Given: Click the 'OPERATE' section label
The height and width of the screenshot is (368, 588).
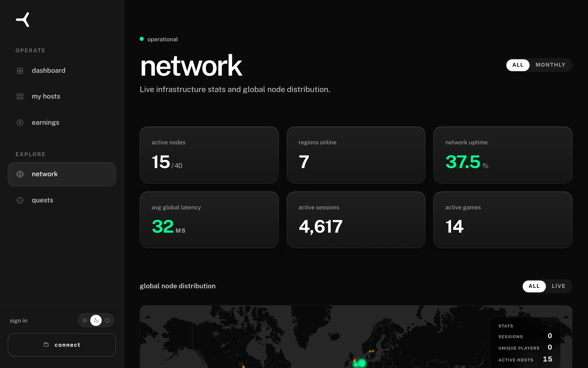Looking at the screenshot, I should (x=30, y=50).
